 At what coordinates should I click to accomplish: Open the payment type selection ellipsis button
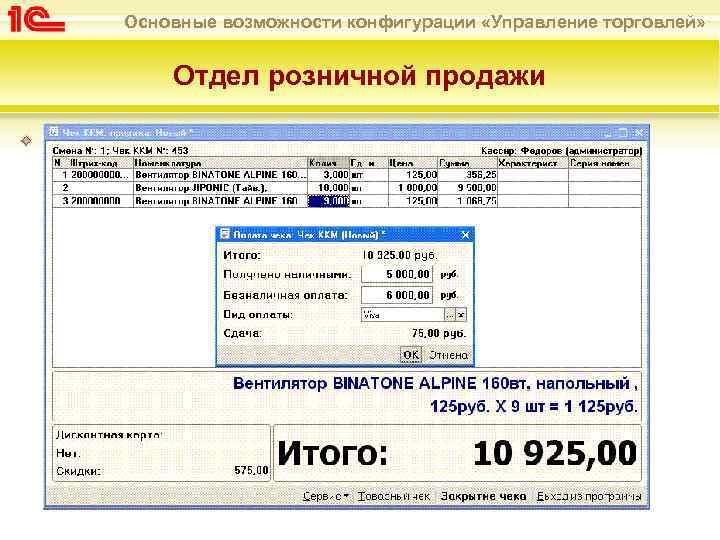click(450, 315)
